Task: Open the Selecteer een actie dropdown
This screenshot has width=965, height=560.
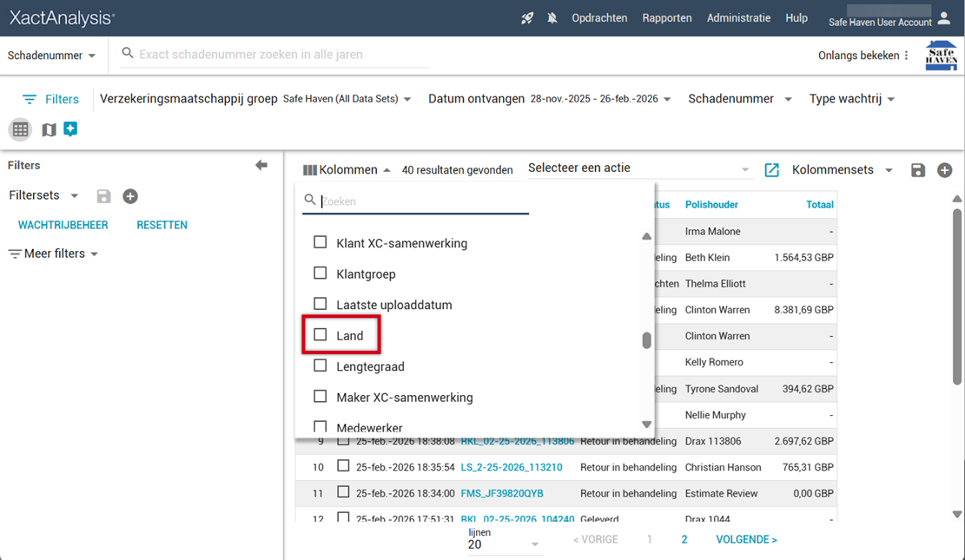Action: click(x=638, y=168)
